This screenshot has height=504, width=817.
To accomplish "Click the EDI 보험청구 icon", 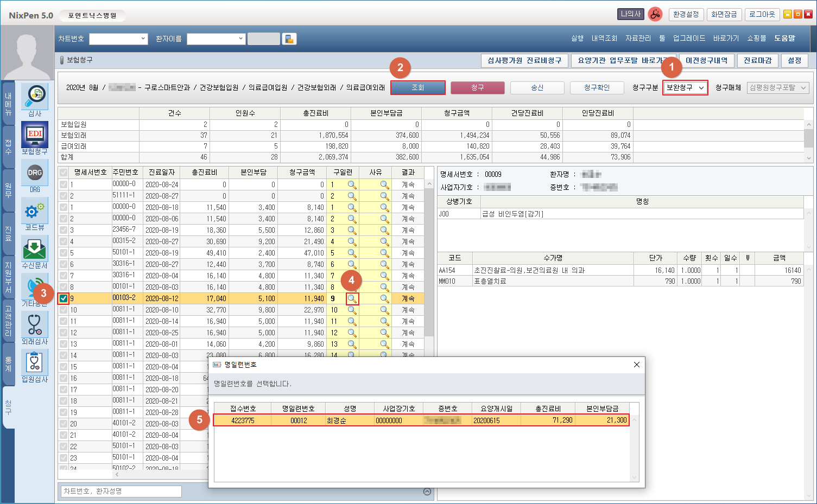I will tap(35, 135).
